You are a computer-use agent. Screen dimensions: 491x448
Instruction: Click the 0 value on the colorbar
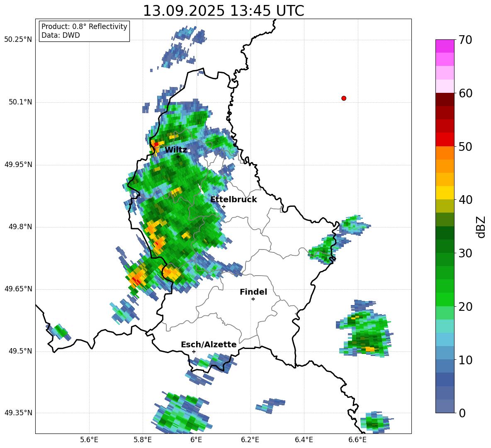[x=462, y=413]
